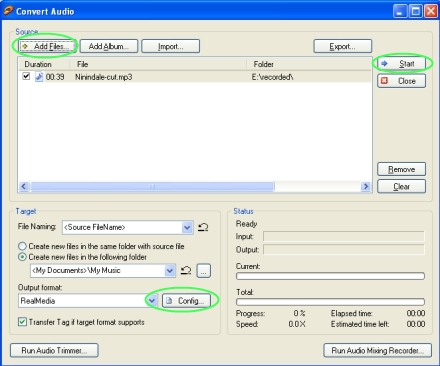440x366 pixels.
Task: Launch Run Audio Trimmer
Action: tap(54, 350)
